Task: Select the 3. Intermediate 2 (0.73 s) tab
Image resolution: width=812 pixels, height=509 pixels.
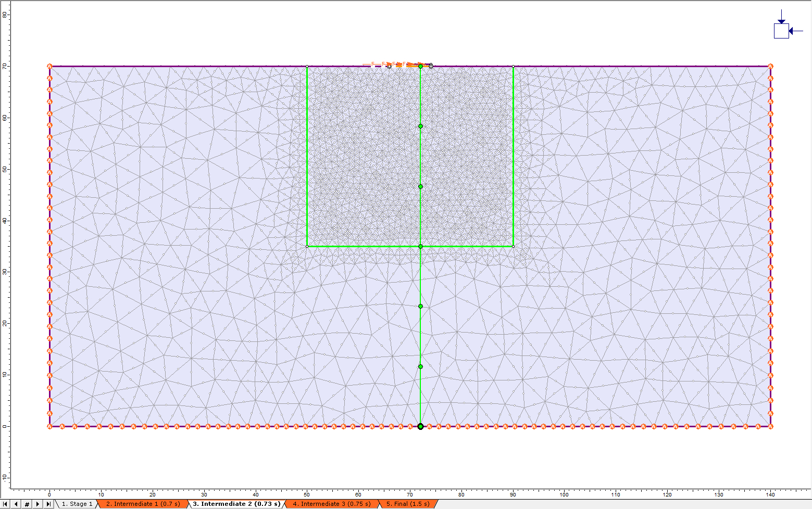Action: click(236, 504)
